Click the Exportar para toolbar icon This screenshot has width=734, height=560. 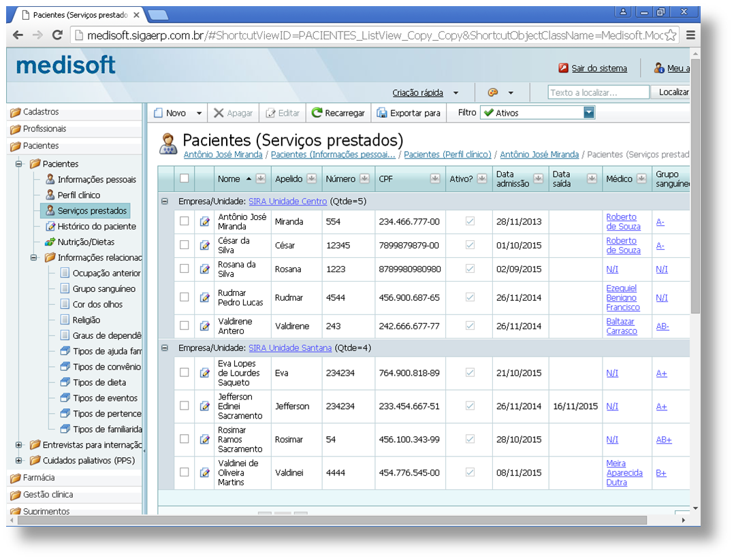382,113
